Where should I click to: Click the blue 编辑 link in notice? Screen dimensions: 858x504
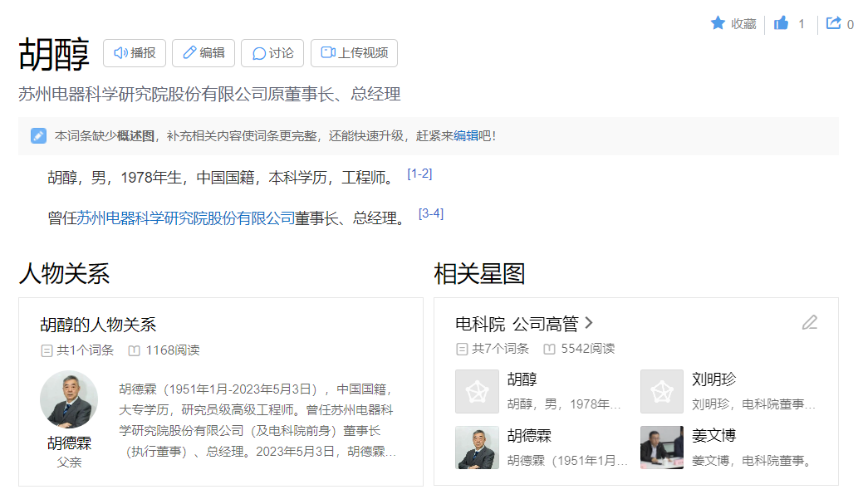coord(466,135)
